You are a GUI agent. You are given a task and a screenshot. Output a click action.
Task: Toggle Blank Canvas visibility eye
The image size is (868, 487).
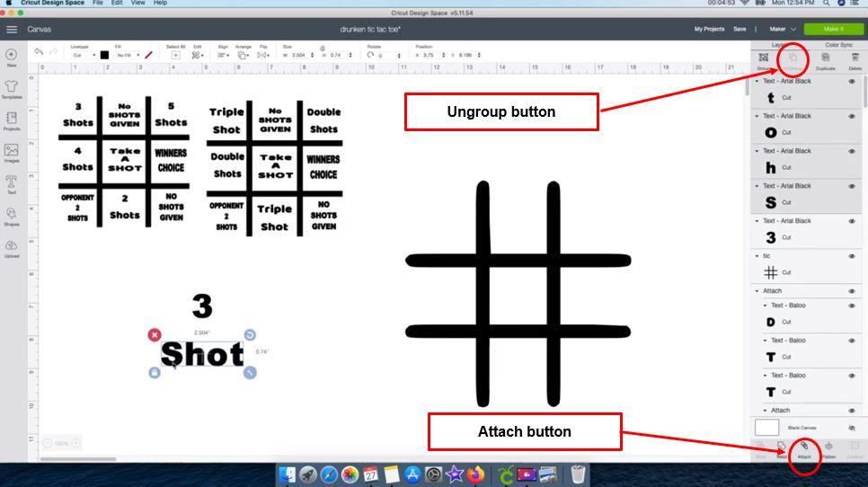(x=852, y=428)
